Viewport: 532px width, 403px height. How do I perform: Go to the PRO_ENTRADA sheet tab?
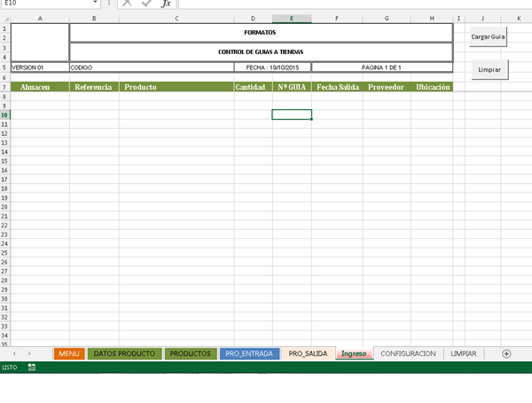click(x=249, y=353)
